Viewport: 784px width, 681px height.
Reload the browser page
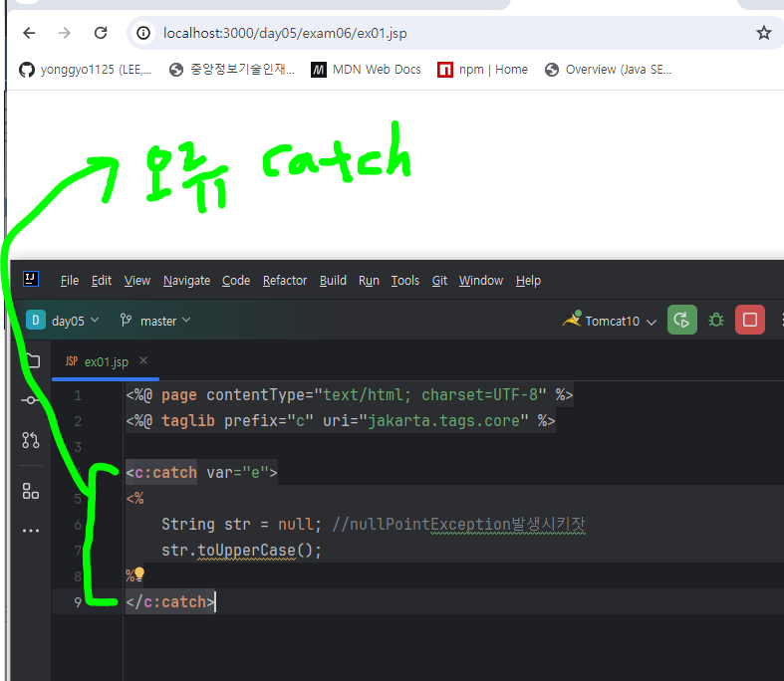tap(101, 33)
